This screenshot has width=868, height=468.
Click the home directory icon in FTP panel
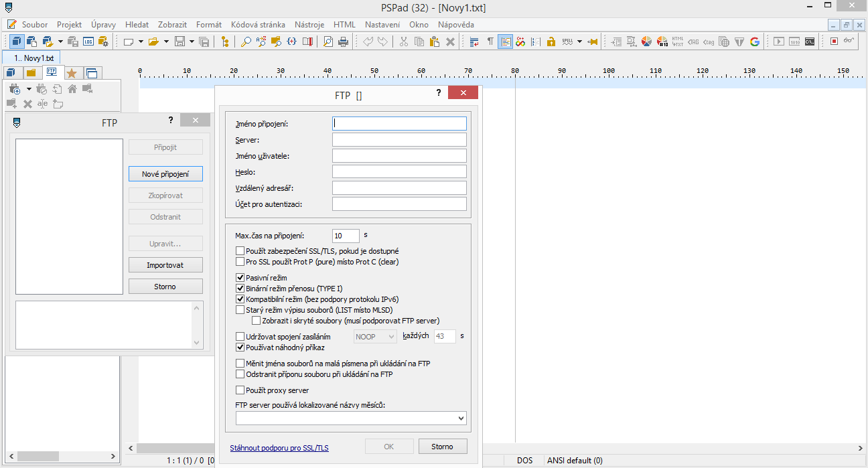tap(72, 88)
